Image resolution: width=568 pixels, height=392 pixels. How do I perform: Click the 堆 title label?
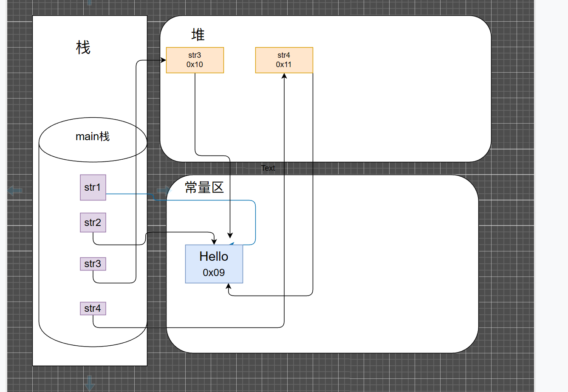pyautogui.click(x=198, y=34)
